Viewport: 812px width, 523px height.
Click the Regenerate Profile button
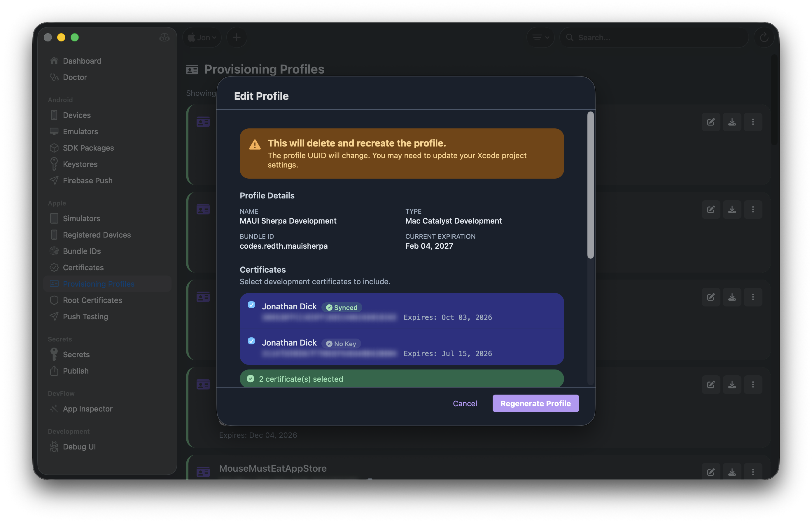tap(535, 403)
